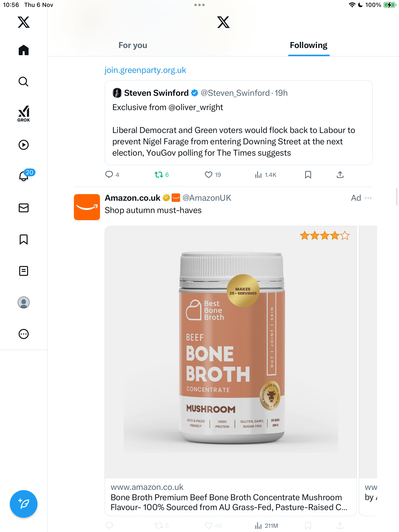Tap the compose new post button
The image size is (399, 532).
pos(24,504)
